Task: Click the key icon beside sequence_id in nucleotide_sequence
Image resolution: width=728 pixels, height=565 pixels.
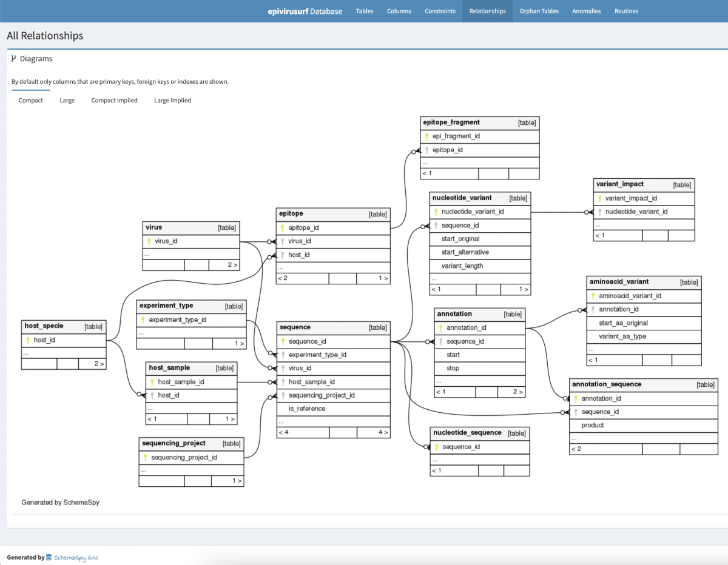Action: [x=436, y=447]
